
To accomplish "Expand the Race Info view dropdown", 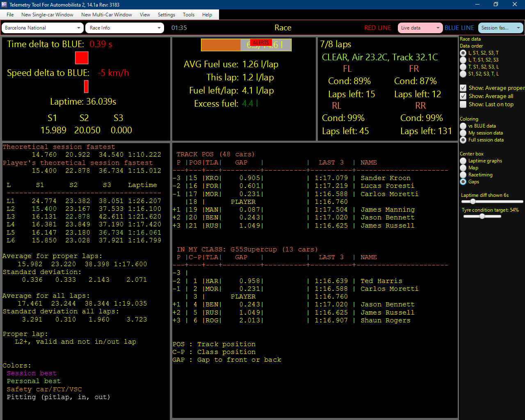I will click(x=125, y=28).
